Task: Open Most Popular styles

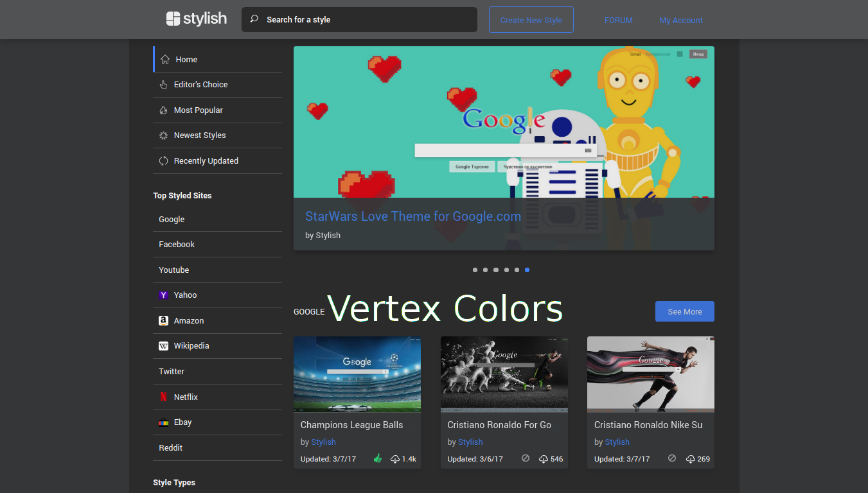Action: [218, 110]
